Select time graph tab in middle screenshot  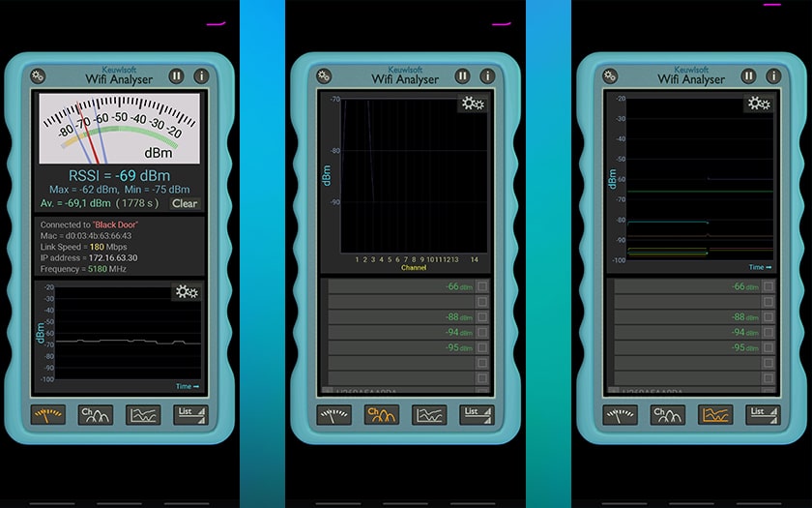click(429, 415)
